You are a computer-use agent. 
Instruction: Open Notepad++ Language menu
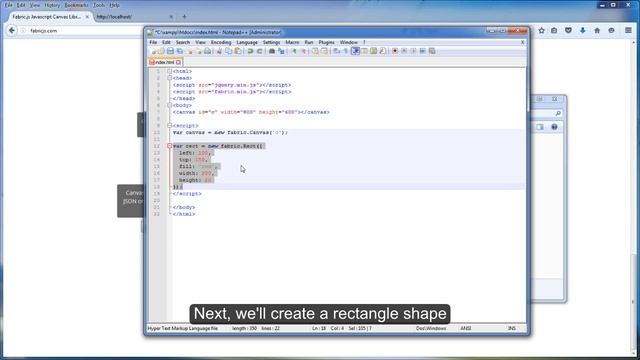(247, 42)
